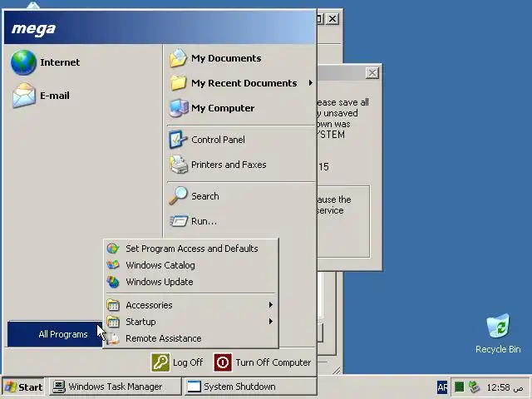
Task: Close the System Shutdown dialog
Action: [x=372, y=73]
